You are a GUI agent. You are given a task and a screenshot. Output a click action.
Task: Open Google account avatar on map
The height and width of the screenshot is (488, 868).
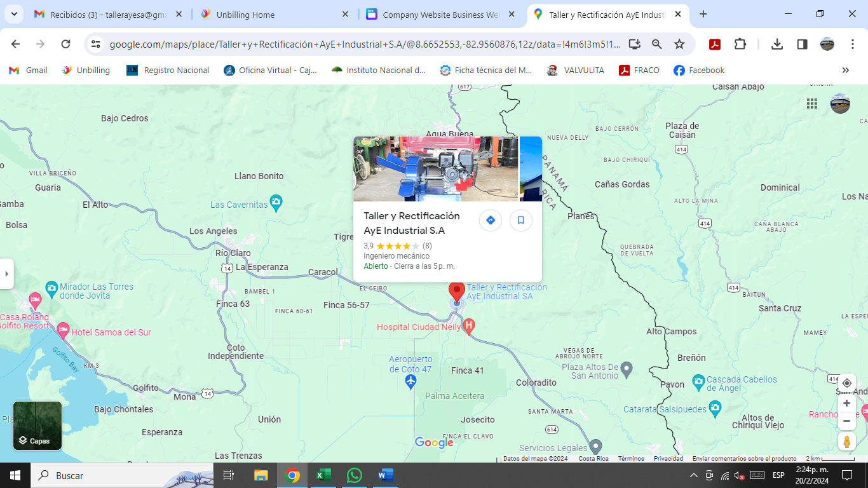[840, 104]
